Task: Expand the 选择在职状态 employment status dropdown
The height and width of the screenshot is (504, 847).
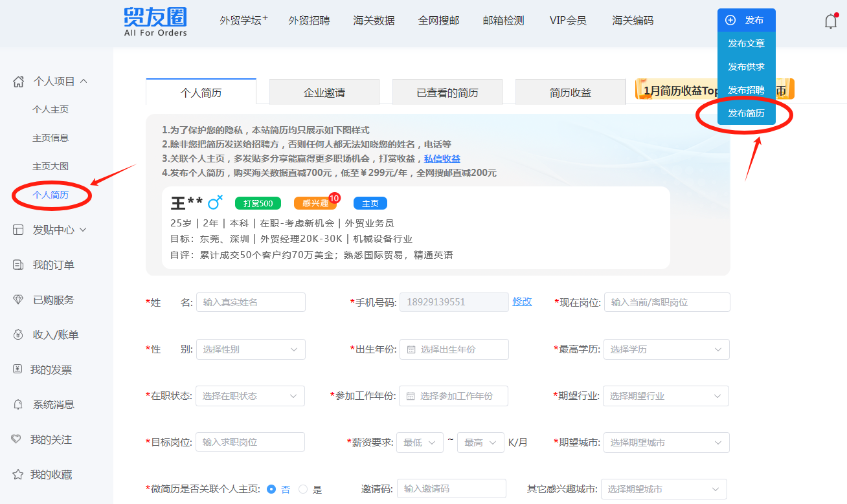Action: pyautogui.click(x=250, y=396)
